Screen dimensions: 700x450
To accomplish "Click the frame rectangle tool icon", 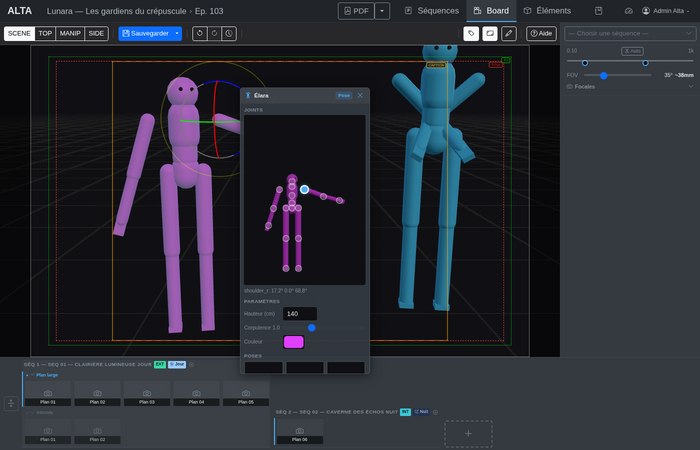I will click(x=490, y=33).
